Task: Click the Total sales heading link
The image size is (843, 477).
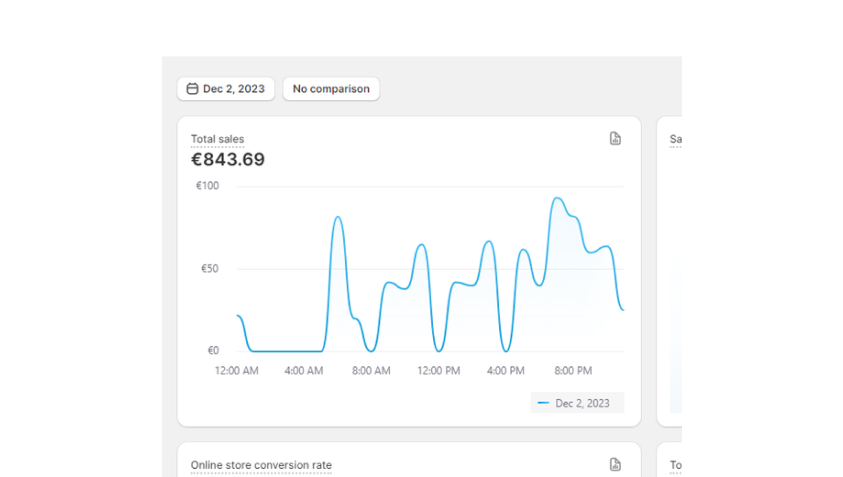Action: click(x=217, y=139)
